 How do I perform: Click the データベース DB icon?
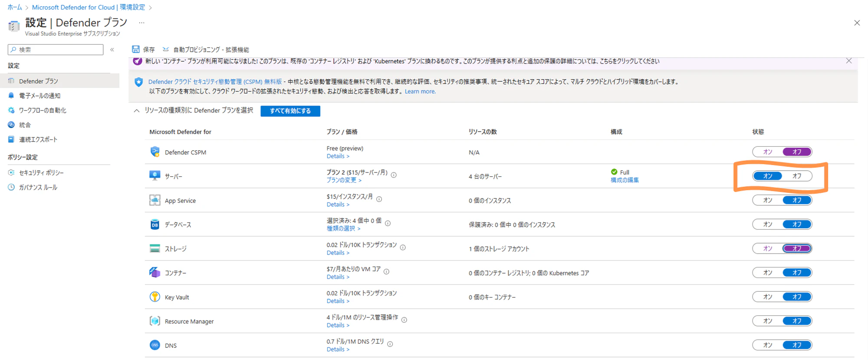click(x=155, y=225)
